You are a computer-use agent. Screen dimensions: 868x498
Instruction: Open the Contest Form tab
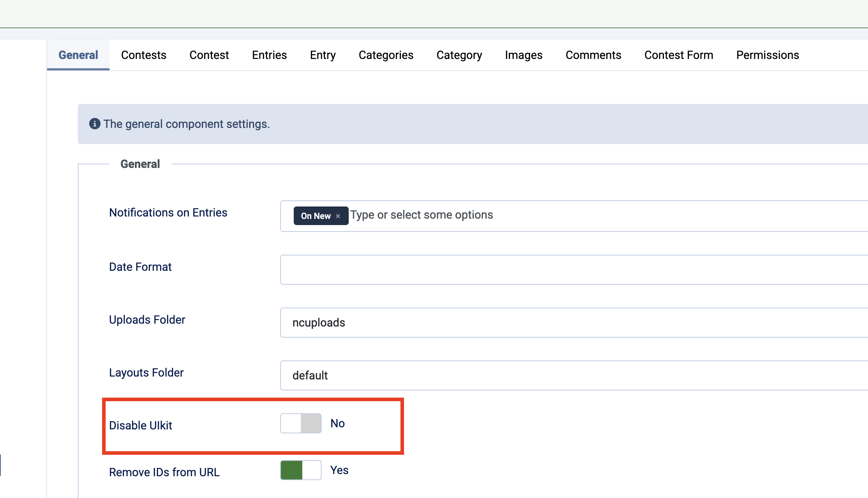pyautogui.click(x=678, y=55)
